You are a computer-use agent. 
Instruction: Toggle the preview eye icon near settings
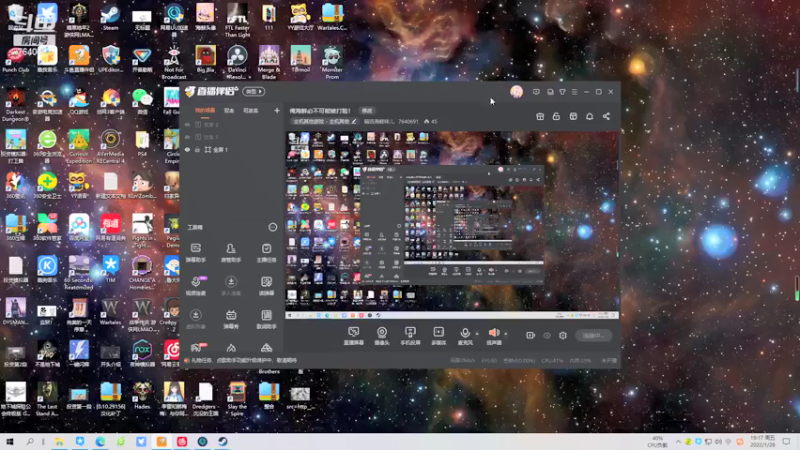(547, 335)
